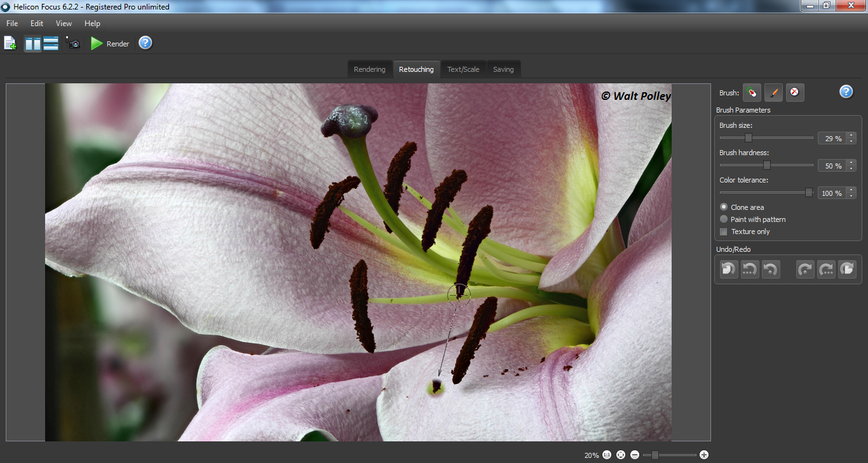Viewport: 868px width, 463px height.
Task: Select the Retouching tab
Action: point(416,69)
